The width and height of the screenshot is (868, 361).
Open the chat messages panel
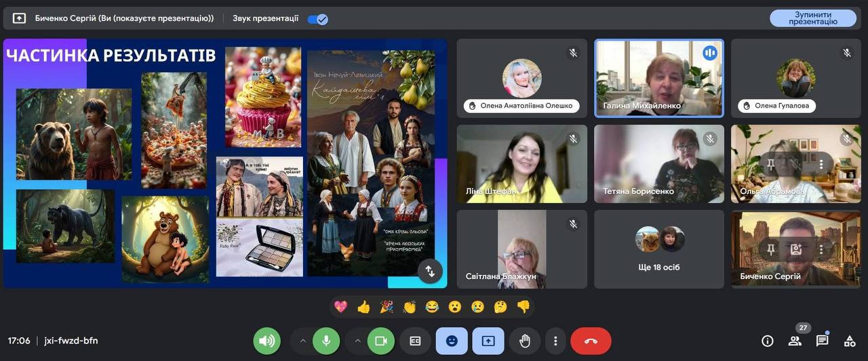[x=822, y=341]
